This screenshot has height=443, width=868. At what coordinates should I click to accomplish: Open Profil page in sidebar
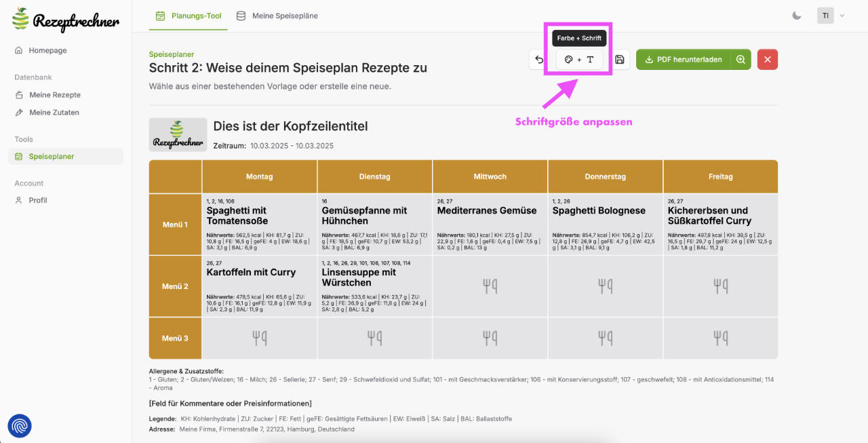[x=38, y=200]
